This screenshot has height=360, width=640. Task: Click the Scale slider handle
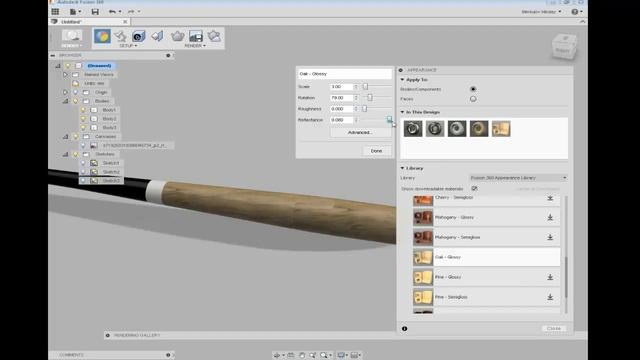[x=365, y=87]
